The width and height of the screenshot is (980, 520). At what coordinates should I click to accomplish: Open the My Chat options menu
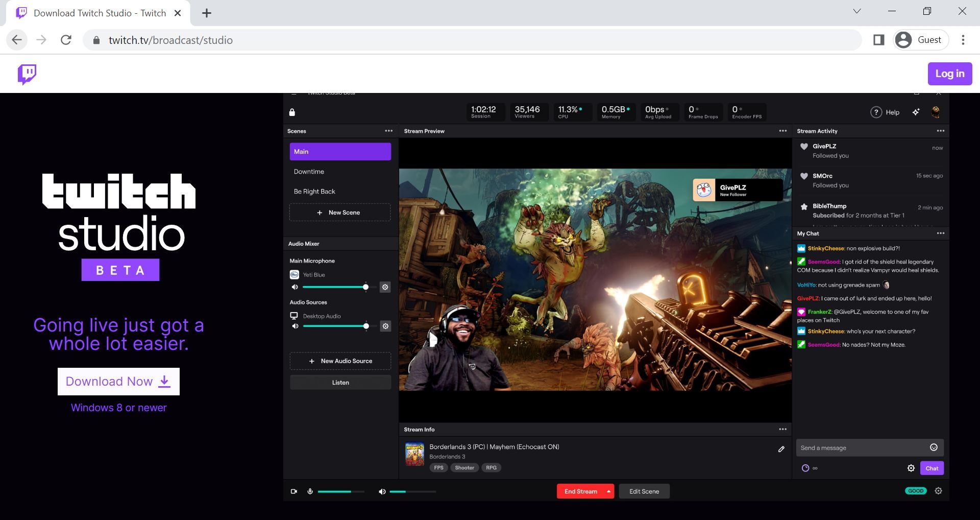point(941,233)
